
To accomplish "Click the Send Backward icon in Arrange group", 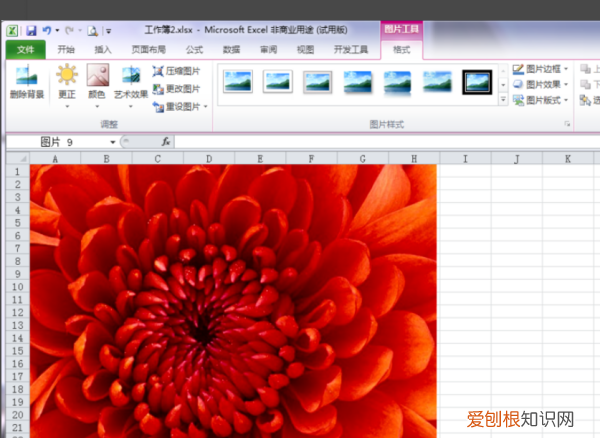I will (585, 85).
